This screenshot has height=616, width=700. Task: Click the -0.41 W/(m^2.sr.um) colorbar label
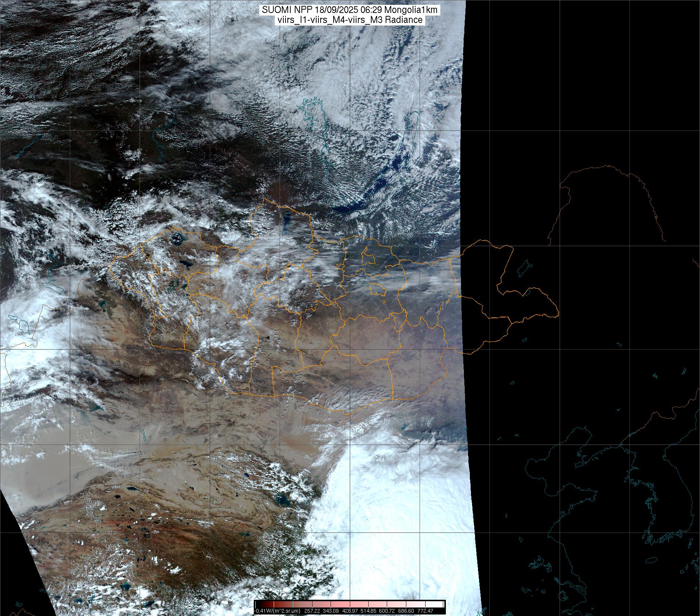tap(277, 612)
